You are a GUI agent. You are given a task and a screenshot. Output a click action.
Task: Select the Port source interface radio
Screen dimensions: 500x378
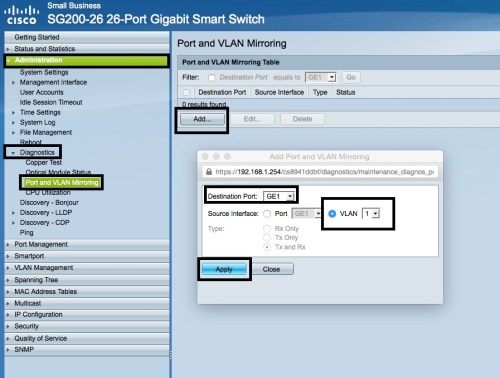click(x=267, y=214)
